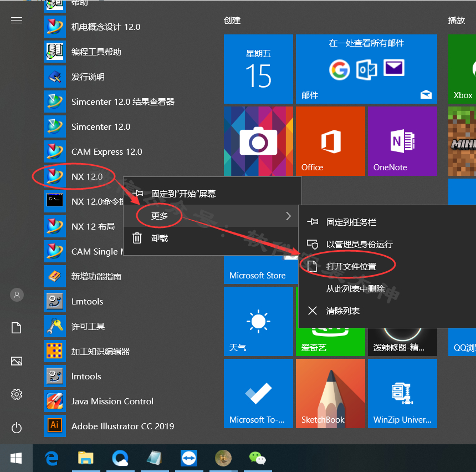Open the Microsoft To-Do tile

[x=258, y=393]
